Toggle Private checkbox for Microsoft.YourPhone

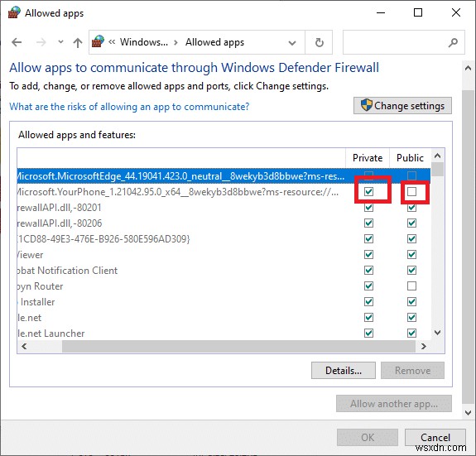pos(369,191)
